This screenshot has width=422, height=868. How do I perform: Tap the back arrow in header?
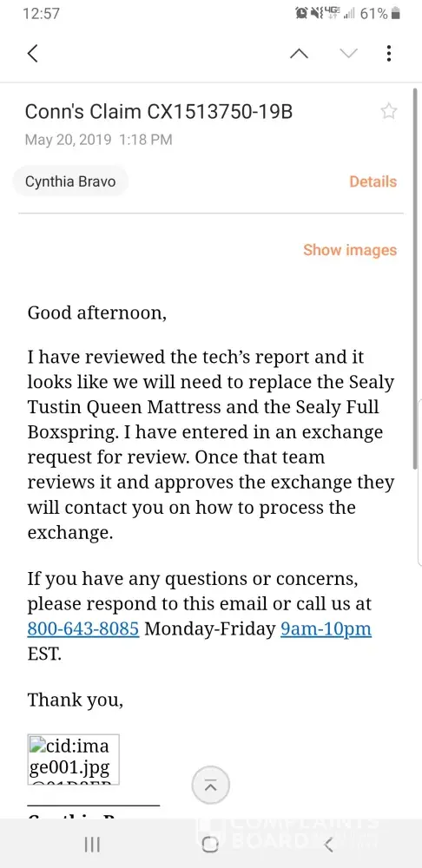pos(33,53)
